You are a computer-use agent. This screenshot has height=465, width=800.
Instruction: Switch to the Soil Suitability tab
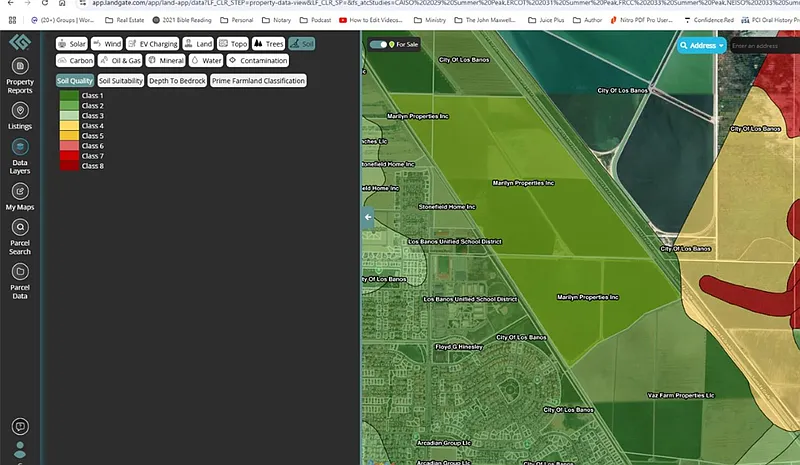point(121,80)
